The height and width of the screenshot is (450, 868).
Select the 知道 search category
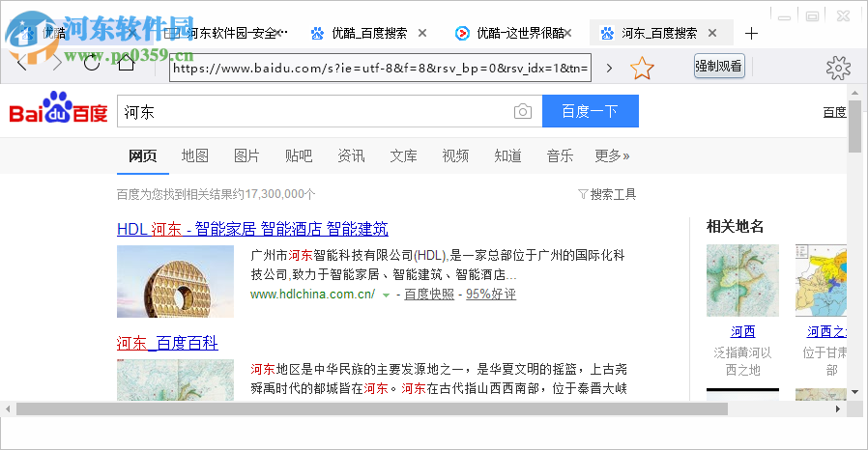507,155
